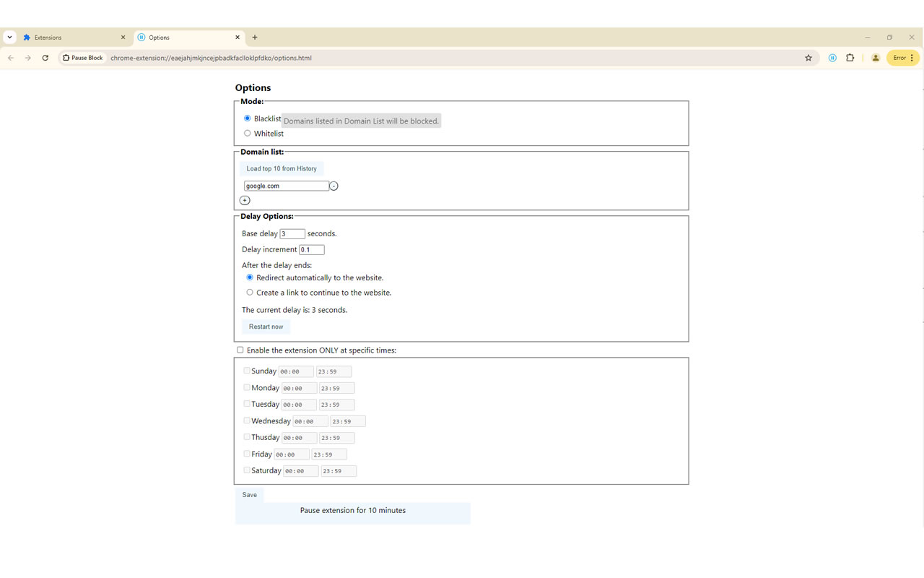Edit the google.com domain field
This screenshot has width=924, height=578.
click(x=287, y=186)
